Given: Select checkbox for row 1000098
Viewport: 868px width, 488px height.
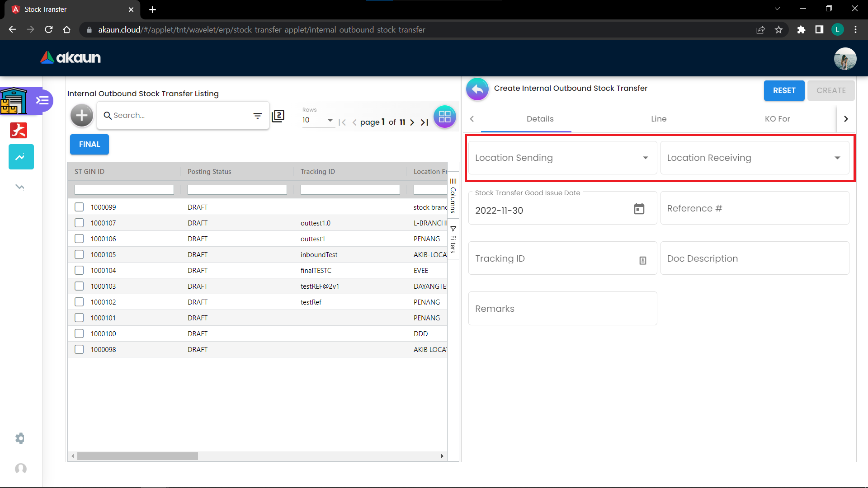Looking at the screenshot, I should click(x=79, y=349).
